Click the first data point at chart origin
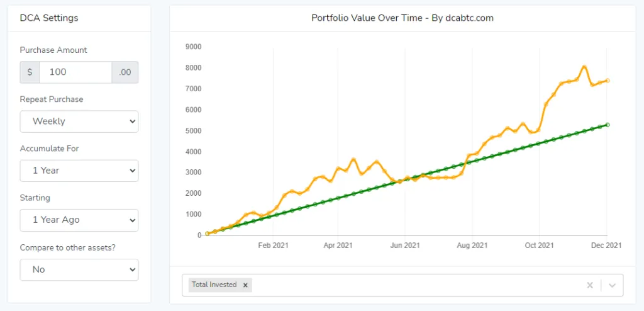644x311 pixels. 208,234
